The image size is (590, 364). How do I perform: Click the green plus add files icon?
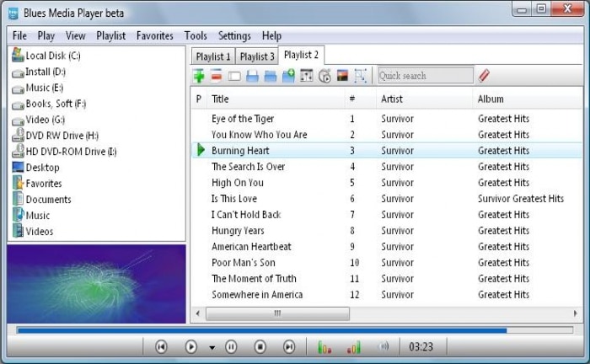pyautogui.click(x=199, y=76)
